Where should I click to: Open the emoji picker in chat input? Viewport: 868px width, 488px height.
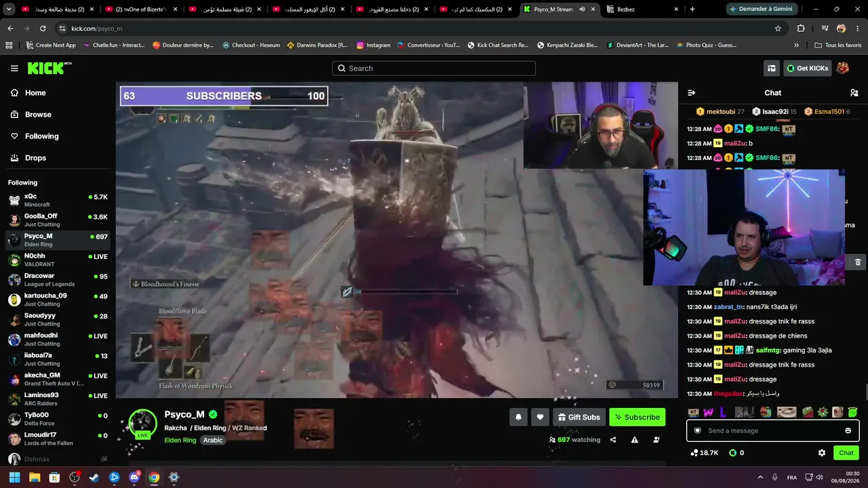click(x=848, y=430)
